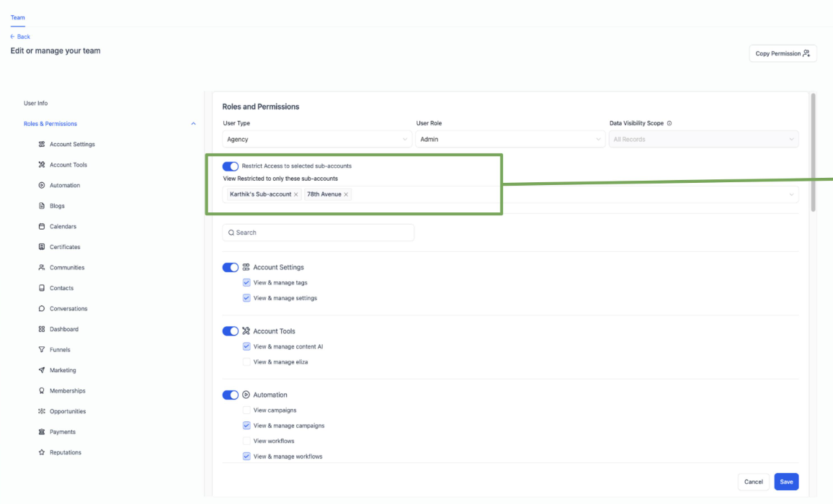Remove Karthik's Sub-account tag with X
Viewport: 833px width, 504px height.
pos(296,194)
